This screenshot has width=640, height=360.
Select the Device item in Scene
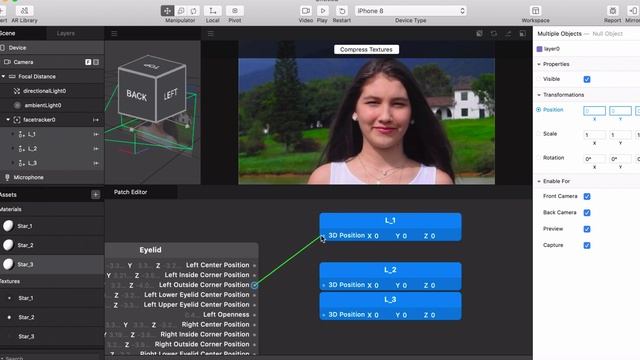tap(52, 48)
